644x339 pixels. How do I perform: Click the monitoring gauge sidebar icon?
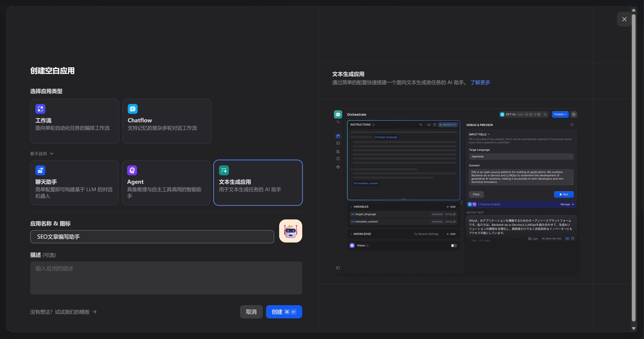pos(338,167)
